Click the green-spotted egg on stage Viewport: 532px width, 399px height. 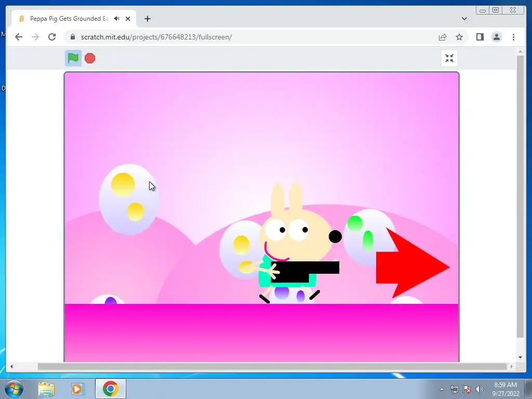point(368,237)
